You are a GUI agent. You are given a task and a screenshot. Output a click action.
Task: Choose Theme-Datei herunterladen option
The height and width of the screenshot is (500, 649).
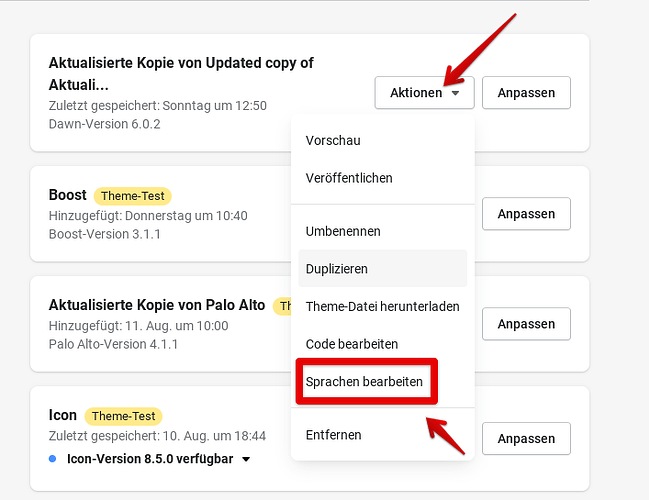382,306
